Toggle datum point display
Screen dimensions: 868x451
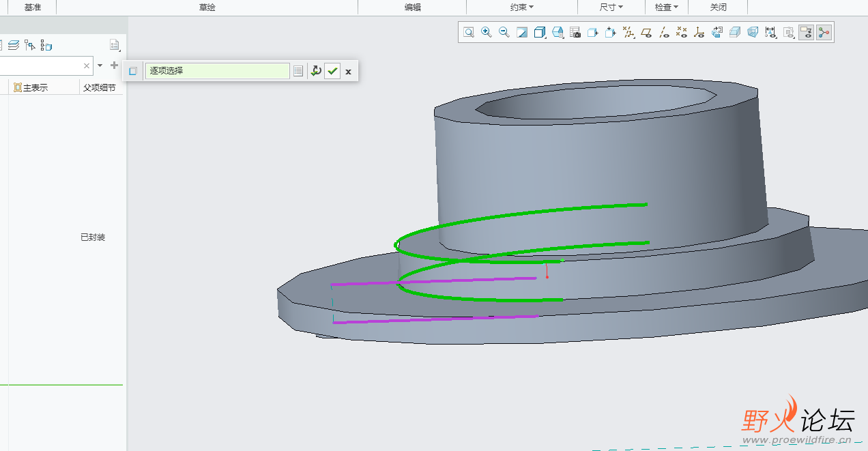682,32
